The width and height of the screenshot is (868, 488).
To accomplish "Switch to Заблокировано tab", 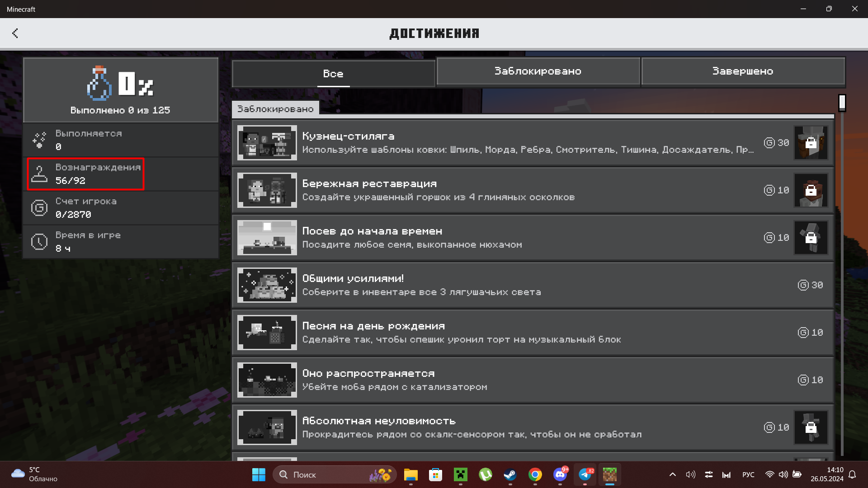I will tap(538, 71).
